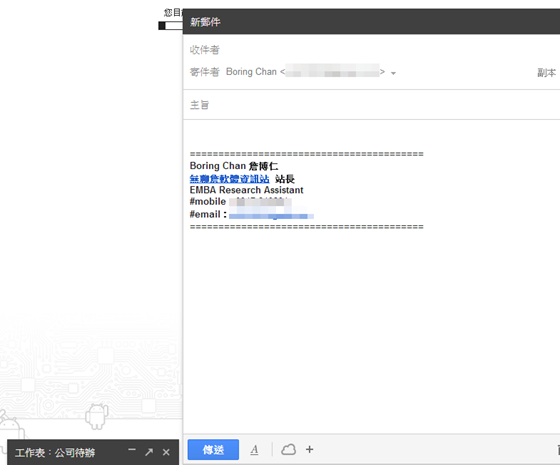The width and height of the screenshot is (560, 465).
Task: Click the blue 傳送 send button
Action: point(213,449)
